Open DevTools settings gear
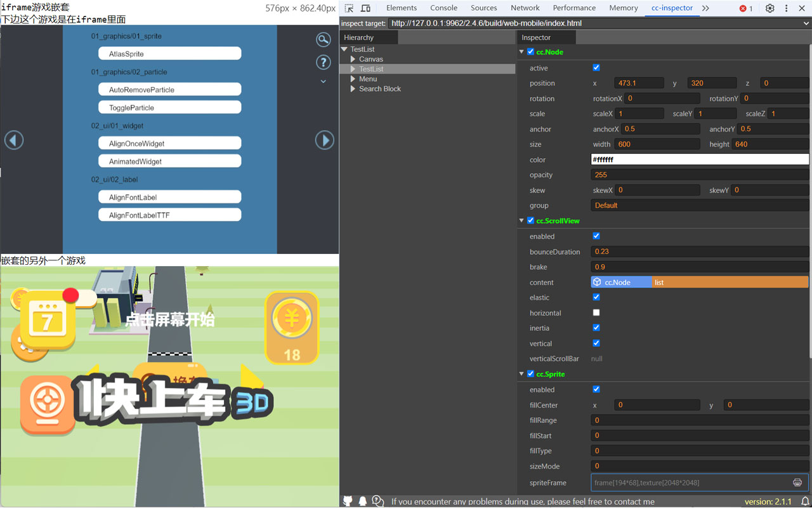812x508 pixels. point(769,8)
